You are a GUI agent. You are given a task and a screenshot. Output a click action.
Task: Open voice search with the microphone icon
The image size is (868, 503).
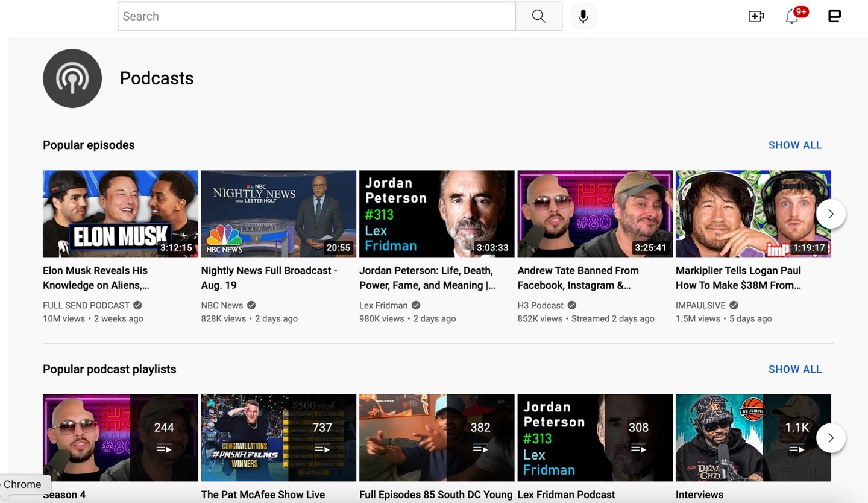point(583,16)
